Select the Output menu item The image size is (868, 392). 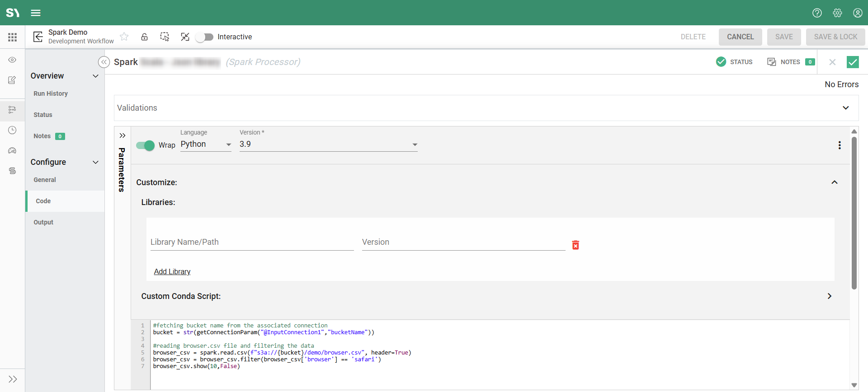(x=43, y=222)
